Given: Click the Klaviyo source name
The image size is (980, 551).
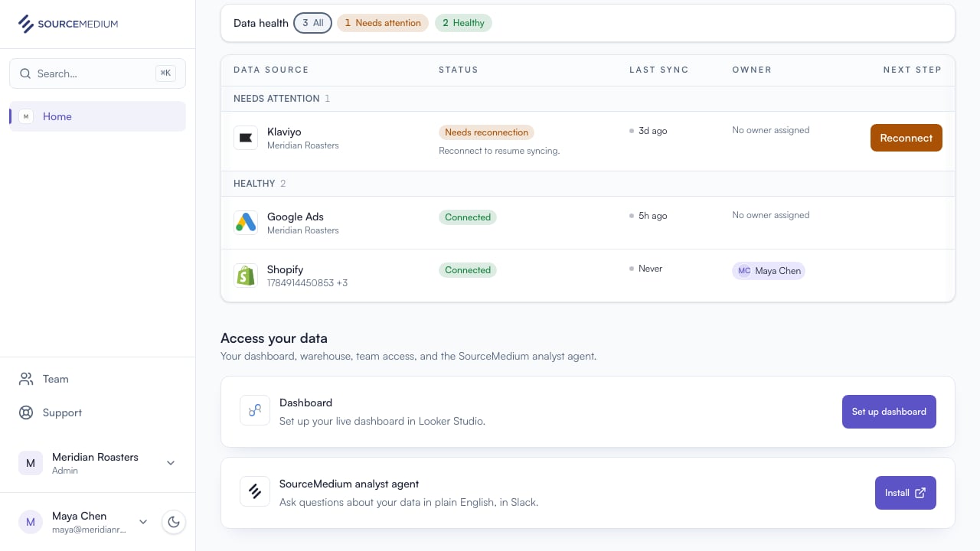Looking at the screenshot, I should pyautogui.click(x=284, y=132).
